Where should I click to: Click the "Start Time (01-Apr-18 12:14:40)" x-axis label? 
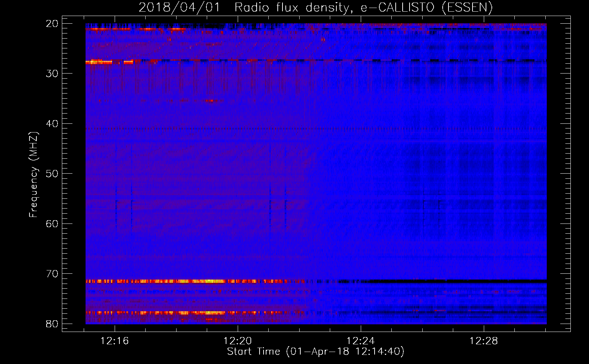pyautogui.click(x=316, y=352)
